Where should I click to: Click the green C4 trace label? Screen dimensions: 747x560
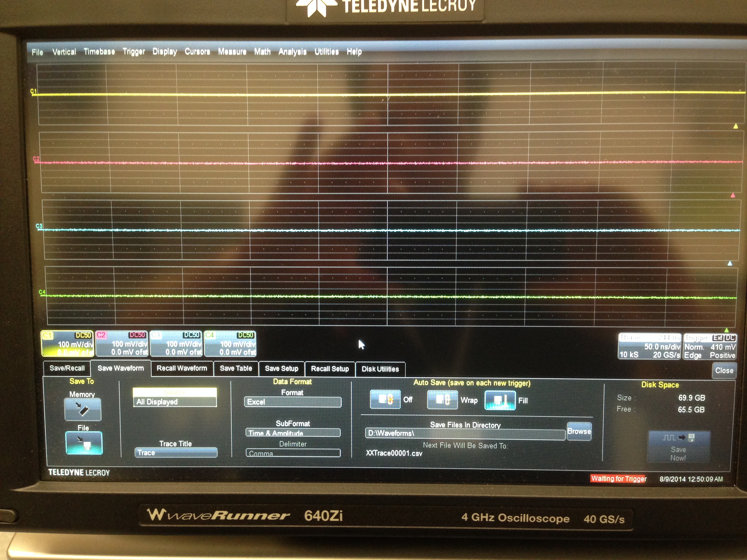(x=42, y=292)
